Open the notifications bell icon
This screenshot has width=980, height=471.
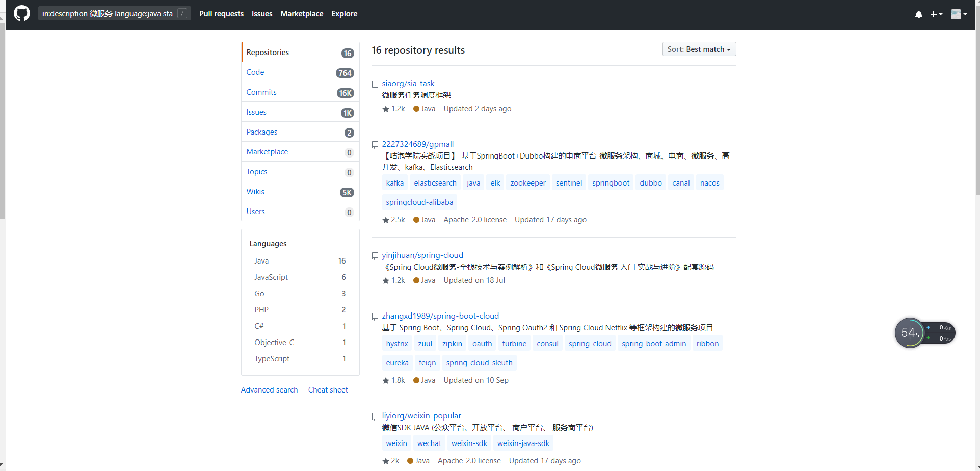click(x=918, y=14)
